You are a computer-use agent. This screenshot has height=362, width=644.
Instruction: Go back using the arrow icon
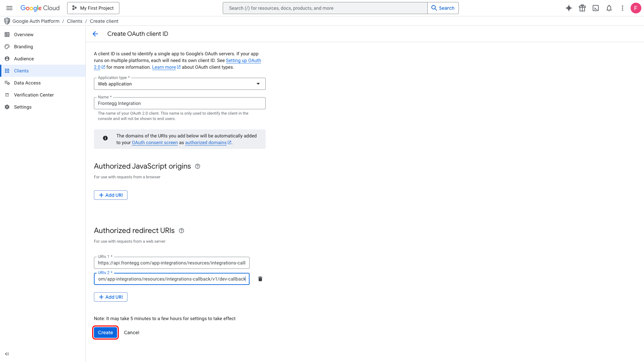[95, 34]
